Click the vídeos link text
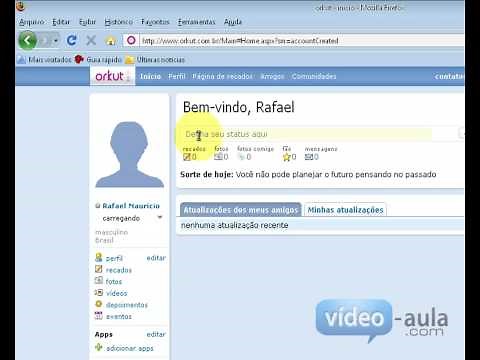The width and height of the screenshot is (480, 360). coord(117,293)
